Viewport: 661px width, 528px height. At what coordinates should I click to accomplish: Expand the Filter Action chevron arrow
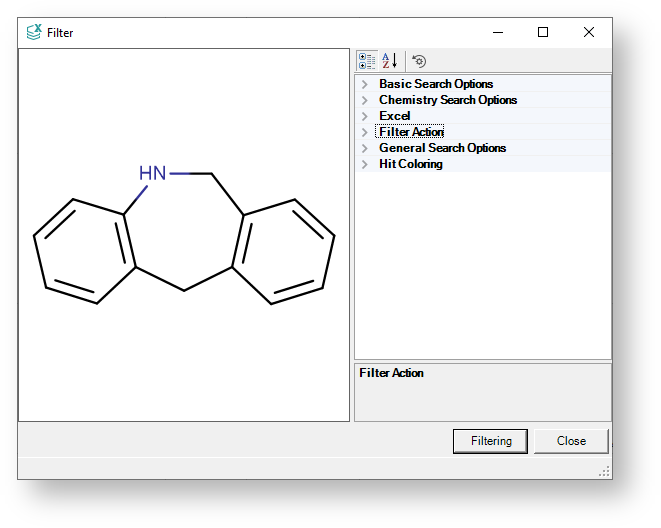pyautogui.click(x=365, y=132)
